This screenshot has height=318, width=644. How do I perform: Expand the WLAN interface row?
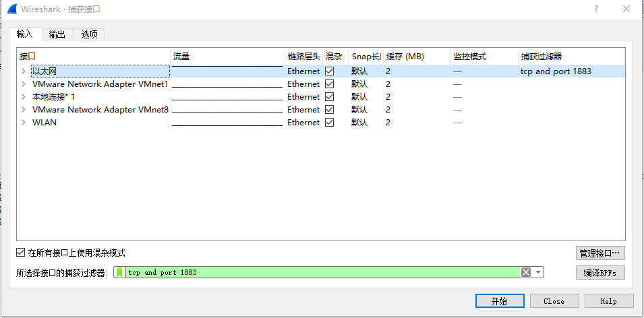coord(24,122)
